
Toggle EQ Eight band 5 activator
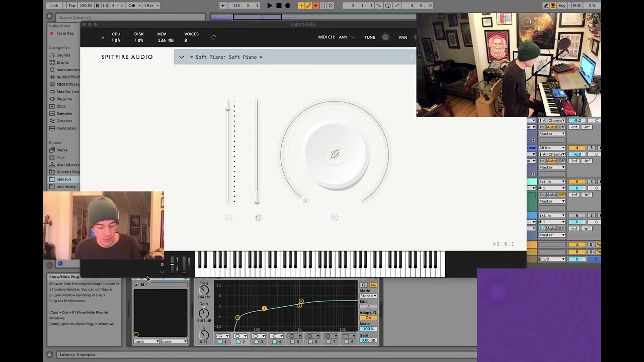(x=292, y=342)
